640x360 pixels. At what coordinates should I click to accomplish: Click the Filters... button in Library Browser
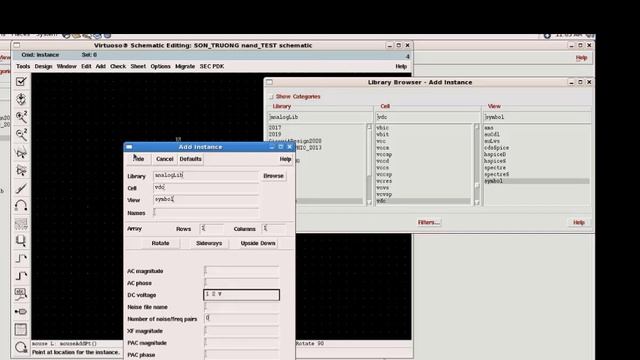(429, 222)
